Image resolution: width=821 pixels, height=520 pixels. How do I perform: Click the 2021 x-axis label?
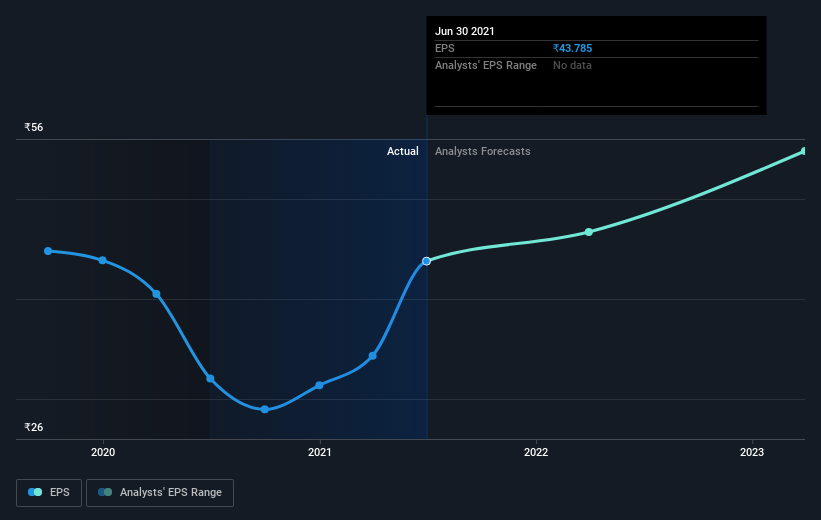point(319,452)
